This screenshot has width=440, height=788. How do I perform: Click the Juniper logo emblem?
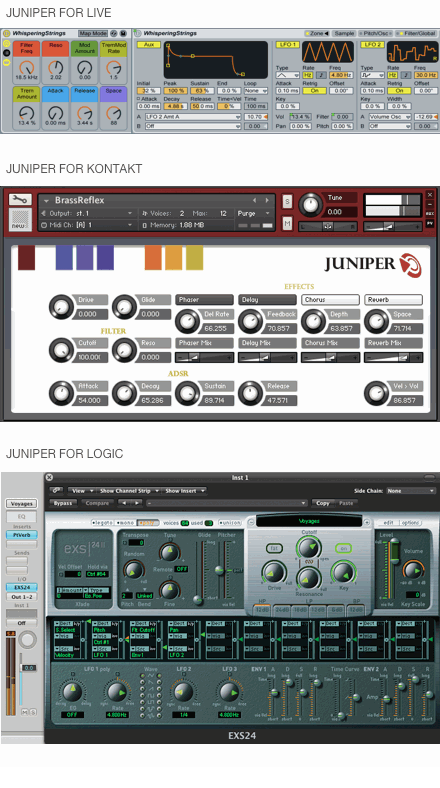click(x=410, y=265)
